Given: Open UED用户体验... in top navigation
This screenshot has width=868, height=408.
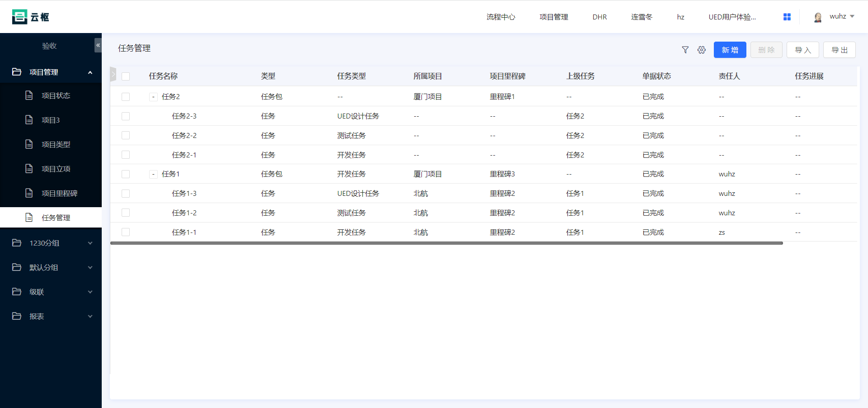Looking at the screenshot, I should (x=732, y=17).
